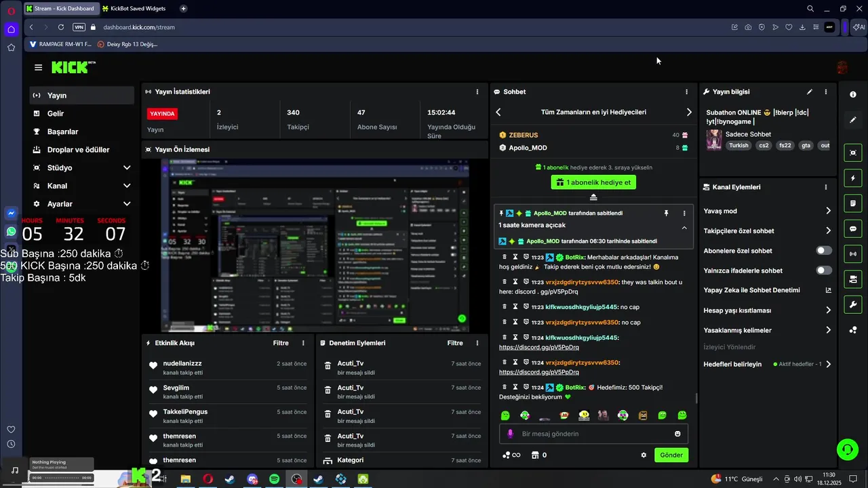Toggle the lightning bolt widget icon
This screenshot has width=868, height=488.
point(853,178)
